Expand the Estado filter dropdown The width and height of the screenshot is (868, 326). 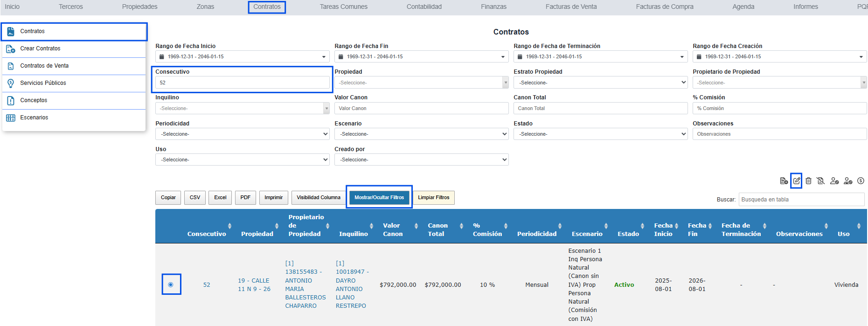[x=600, y=134]
